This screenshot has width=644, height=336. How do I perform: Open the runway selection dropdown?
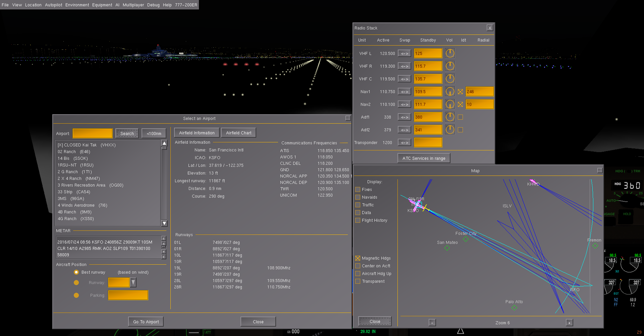[x=133, y=282]
